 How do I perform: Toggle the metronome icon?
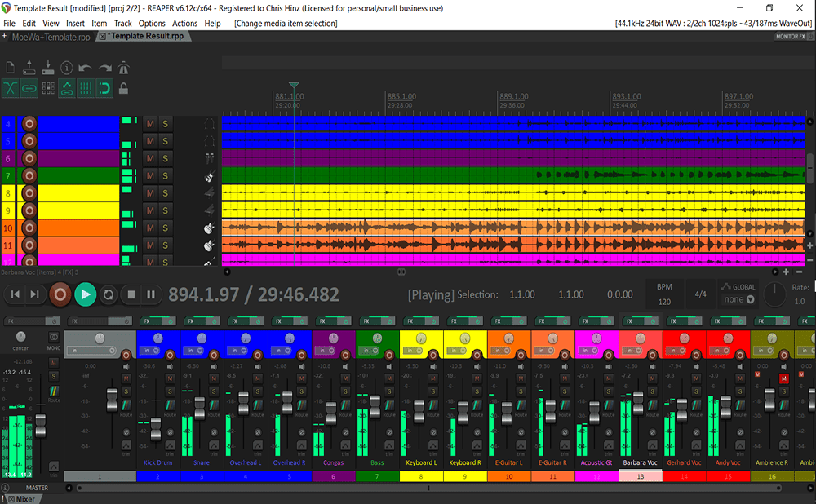click(x=123, y=68)
